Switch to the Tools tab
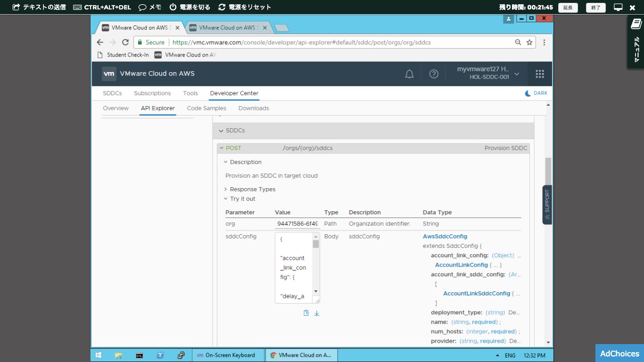The image size is (644, 362). click(190, 93)
